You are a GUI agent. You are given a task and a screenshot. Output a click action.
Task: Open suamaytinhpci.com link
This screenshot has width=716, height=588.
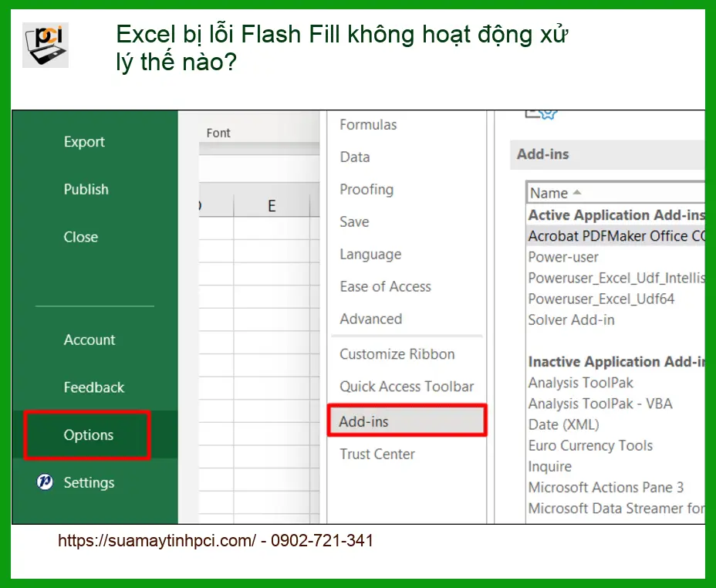click(157, 540)
